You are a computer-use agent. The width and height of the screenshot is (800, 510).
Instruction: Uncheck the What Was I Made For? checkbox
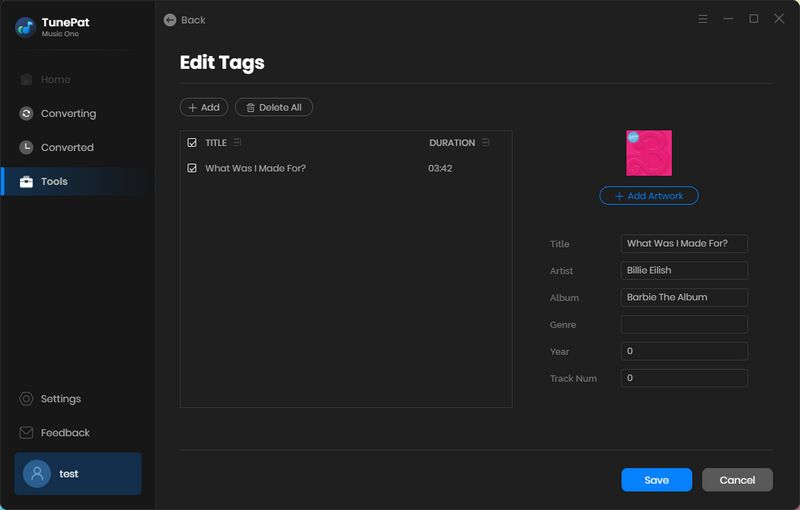click(192, 168)
